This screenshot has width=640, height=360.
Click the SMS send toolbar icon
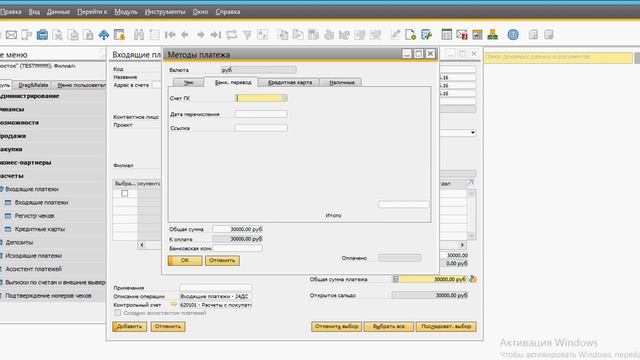click(x=27, y=35)
